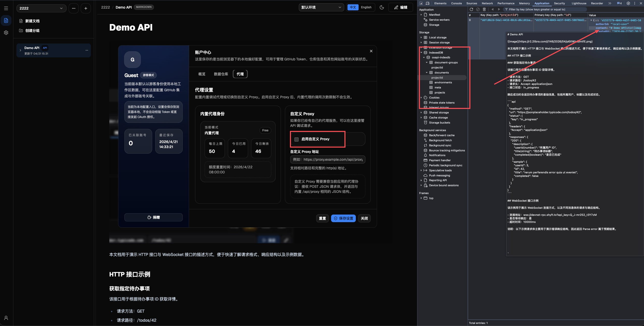This screenshot has width=644, height=326.
Task: Toggle DevTools device toolbar icon
Action: (x=427, y=3)
